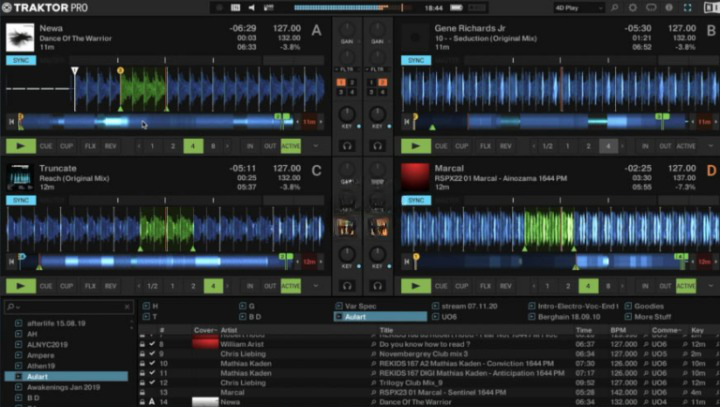The image size is (720, 407).
Task: Set loop size 8 on Deck A
Action: pyautogui.click(x=213, y=146)
